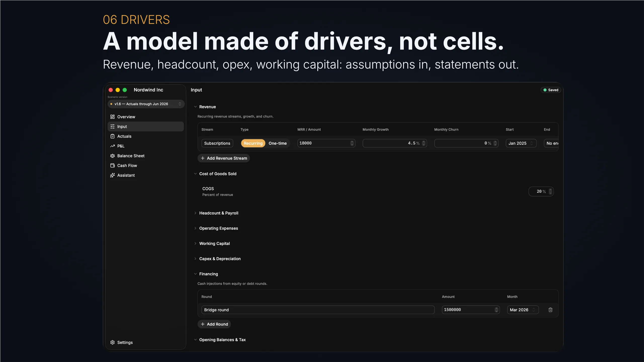Image resolution: width=644 pixels, height=362 pixels.
Task: Delete the Bridge round with trash icon
Action: point(550,310)
